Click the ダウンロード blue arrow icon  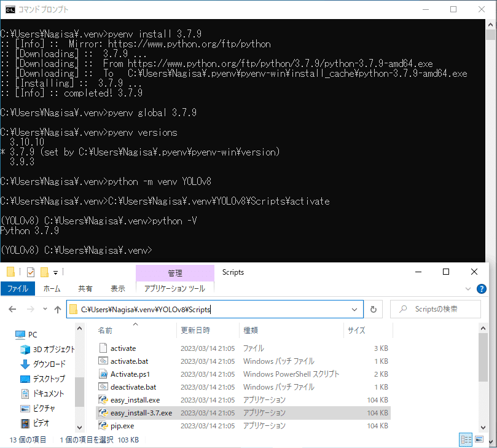click(x=25, y=364)
